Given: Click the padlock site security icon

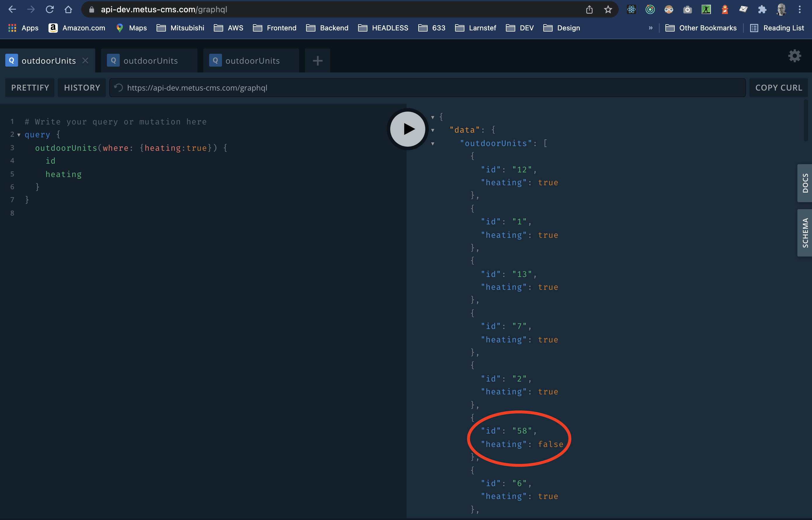Looking at the screenshot, I should click(x=91, y=9).
